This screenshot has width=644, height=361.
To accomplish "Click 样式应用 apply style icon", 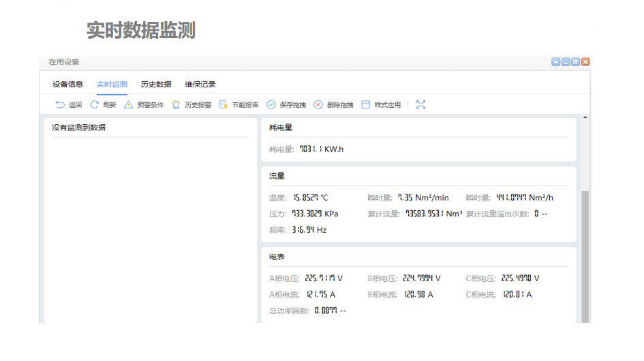I will (366, 105).
